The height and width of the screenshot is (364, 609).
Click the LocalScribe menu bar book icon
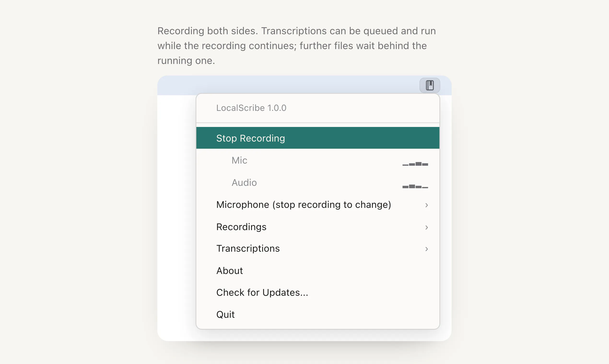(429, 85)
